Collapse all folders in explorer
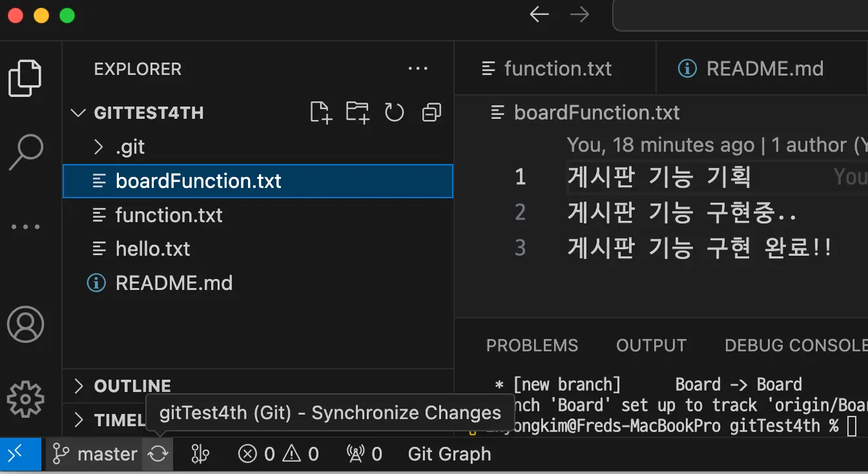Screen dimensions: 868x474 coord(431,113)
